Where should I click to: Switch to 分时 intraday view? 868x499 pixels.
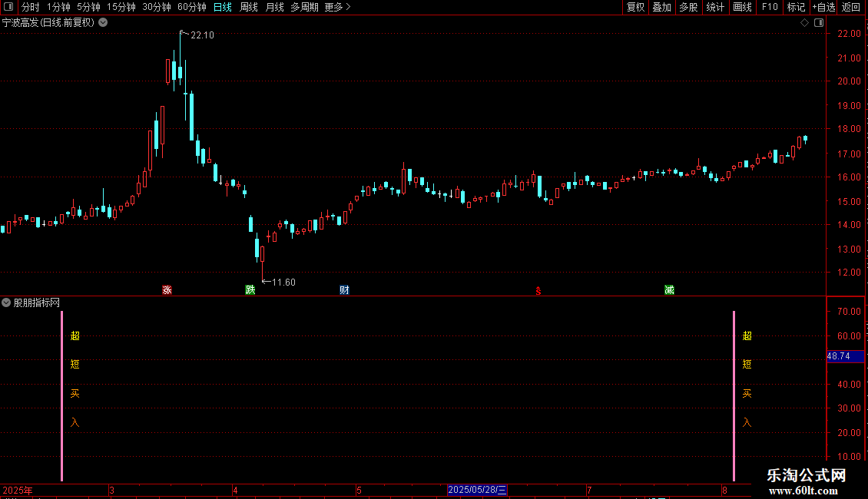[30, 7]
